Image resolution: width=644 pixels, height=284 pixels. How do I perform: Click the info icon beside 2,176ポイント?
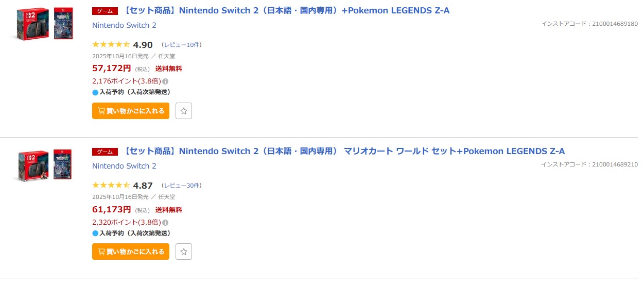pyautogui.click(x=165, y=81)
